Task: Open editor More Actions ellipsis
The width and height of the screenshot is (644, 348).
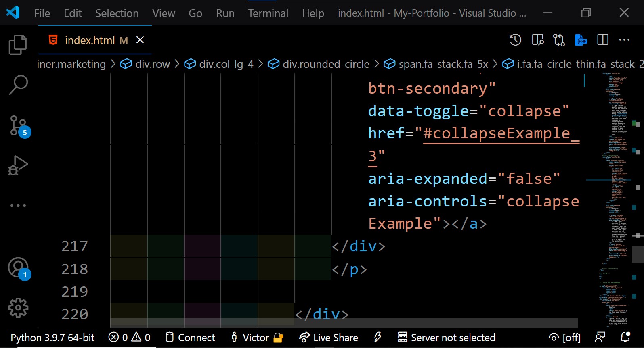Action: point(624,40)
